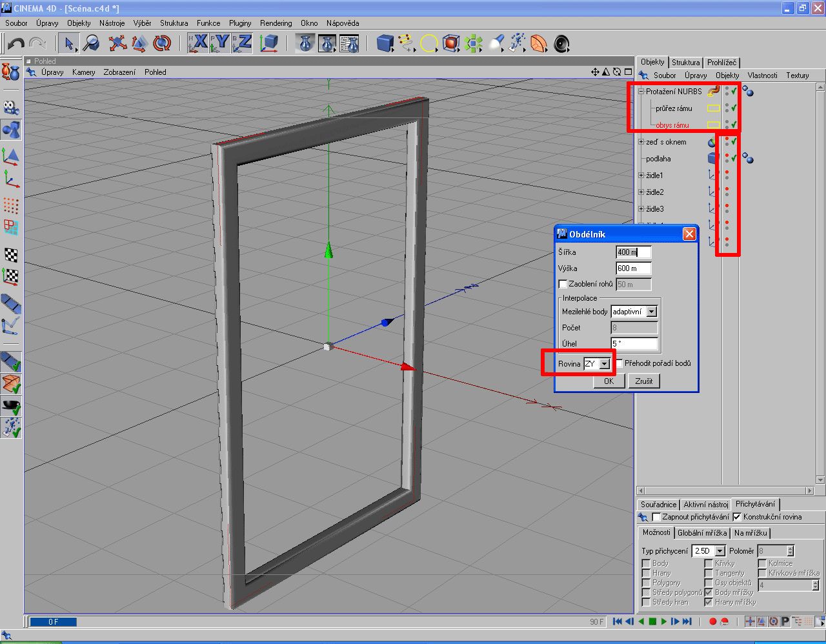Open the deformer objects icon

[x=539, y=44]
